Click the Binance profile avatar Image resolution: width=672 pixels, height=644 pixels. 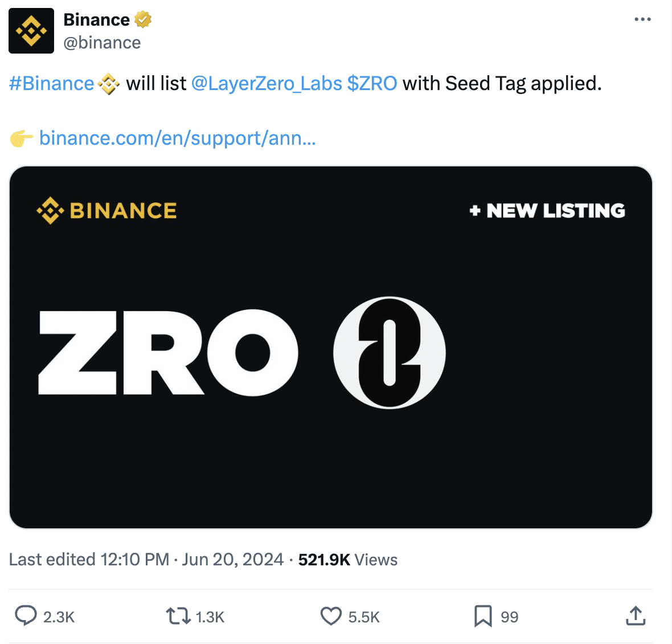coord(31,31)
